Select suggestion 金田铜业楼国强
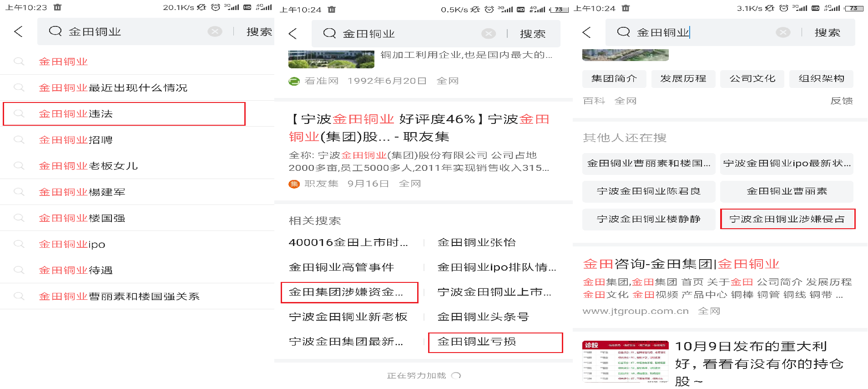The width and height of the screenshot is (868, 389). [137, 218]
